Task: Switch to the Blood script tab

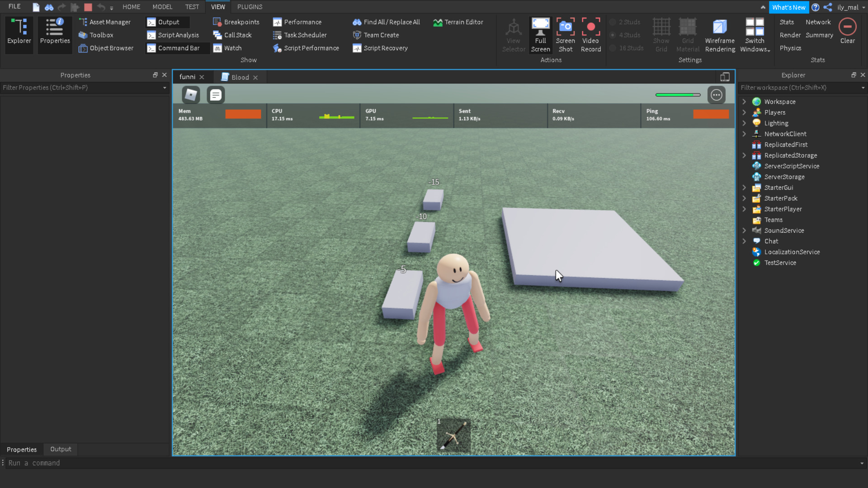Action: (x=240, y=77)
